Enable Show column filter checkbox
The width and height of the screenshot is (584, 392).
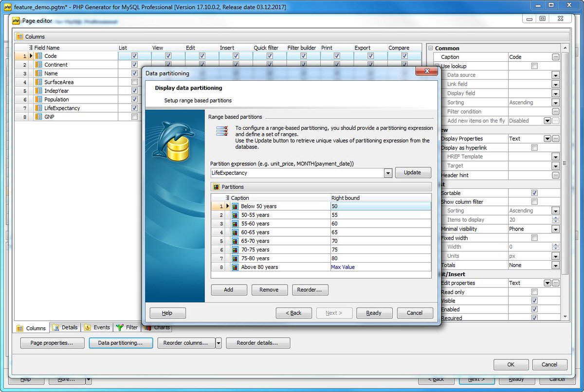coord(534,202)
